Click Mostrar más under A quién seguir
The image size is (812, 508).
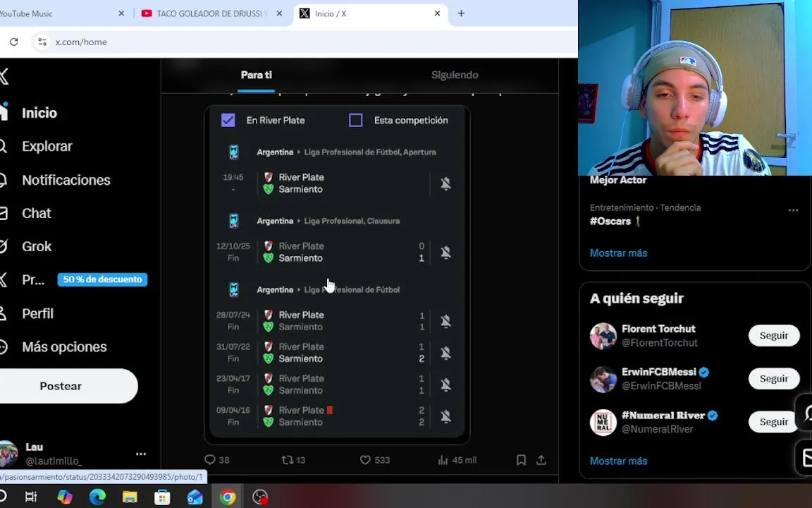618,461
